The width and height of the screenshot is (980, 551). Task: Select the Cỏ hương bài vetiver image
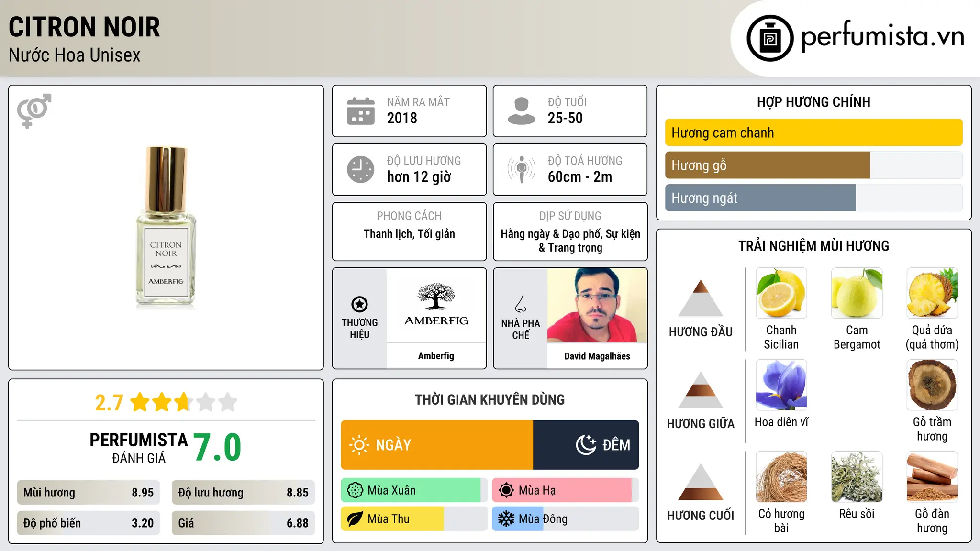point(781,477)
